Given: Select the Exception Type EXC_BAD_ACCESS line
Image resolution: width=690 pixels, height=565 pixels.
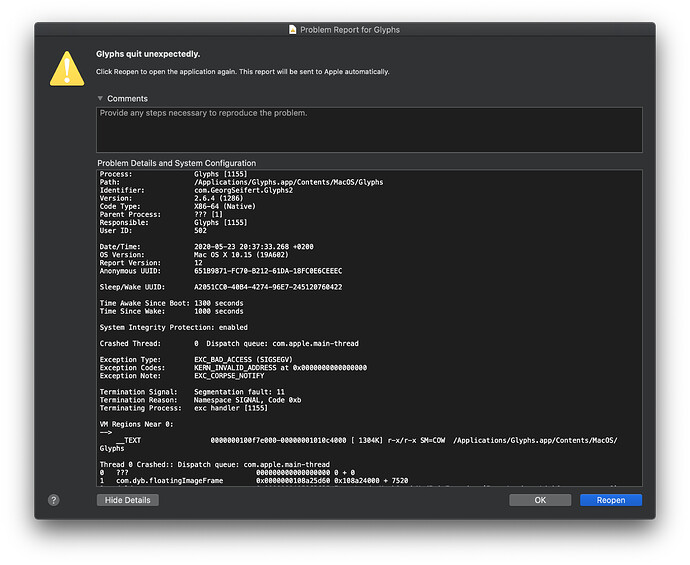Looking at the screenshot, I should click(196, 360).
